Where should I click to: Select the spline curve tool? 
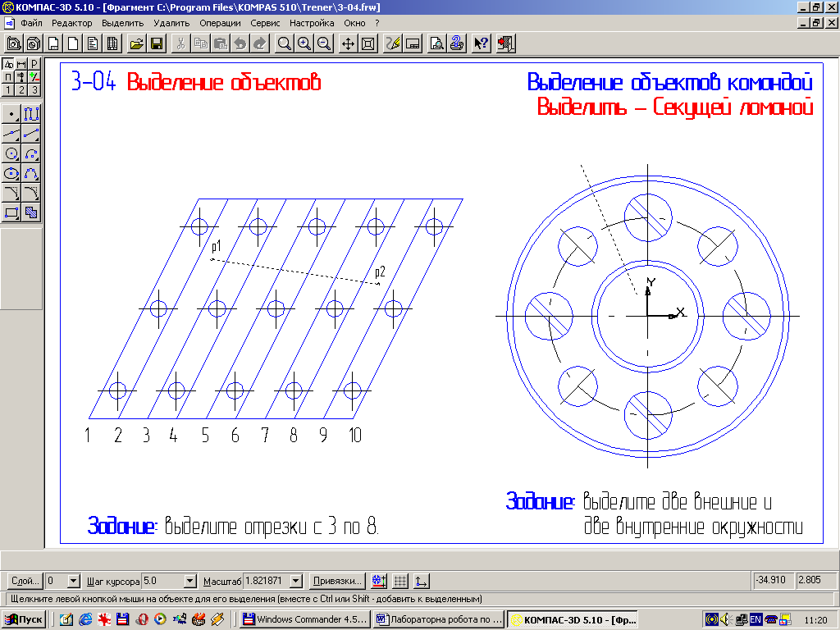(x=31, y=173)
